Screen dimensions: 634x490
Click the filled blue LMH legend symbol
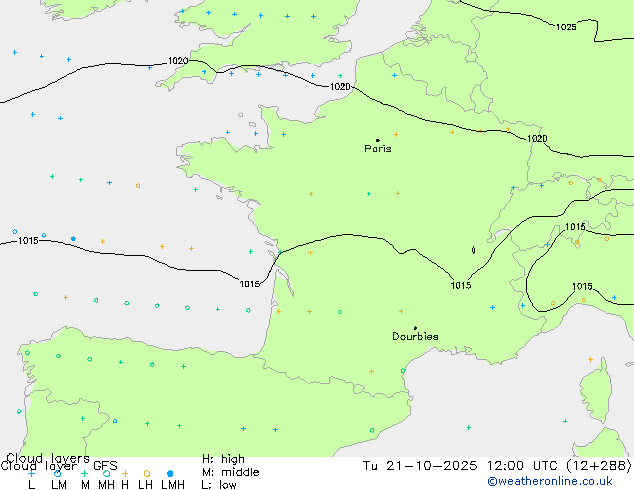(x=170, y=473)
